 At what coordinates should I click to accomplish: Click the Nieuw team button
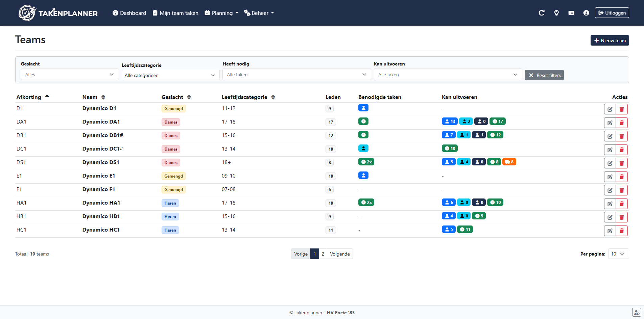pos(610,40)
